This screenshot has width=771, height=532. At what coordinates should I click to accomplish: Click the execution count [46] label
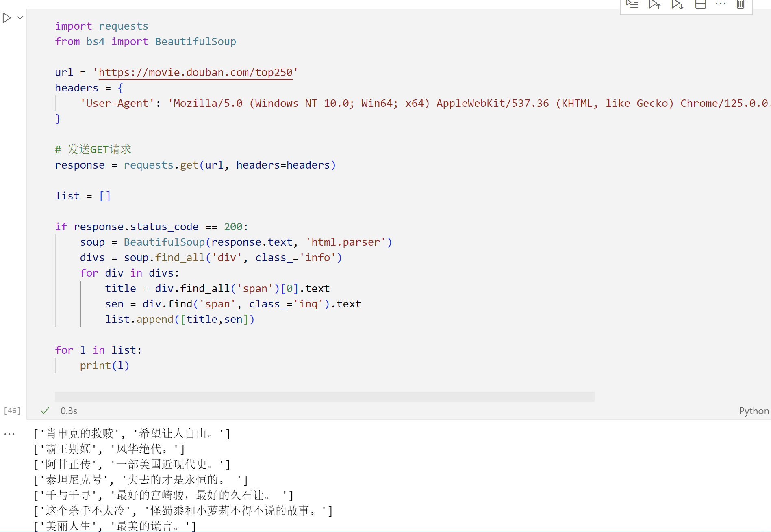coord(11,410)
